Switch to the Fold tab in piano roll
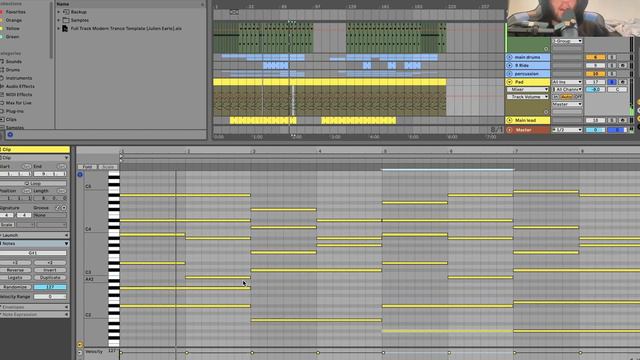 click(87, 167)
